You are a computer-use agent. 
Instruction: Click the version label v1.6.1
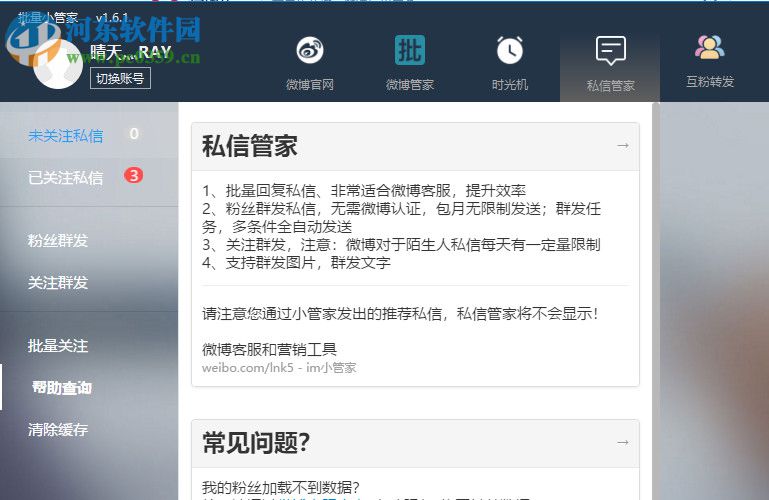tap(112, 18)
